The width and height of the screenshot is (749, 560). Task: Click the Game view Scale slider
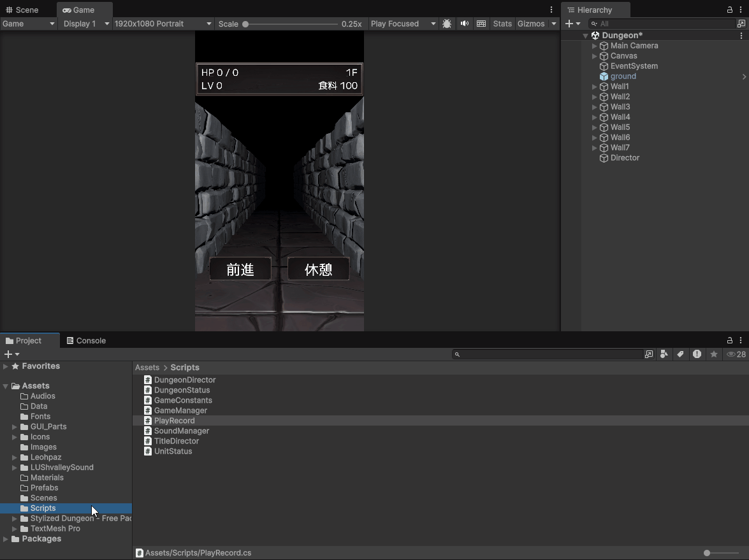click(x=291, y=24)
